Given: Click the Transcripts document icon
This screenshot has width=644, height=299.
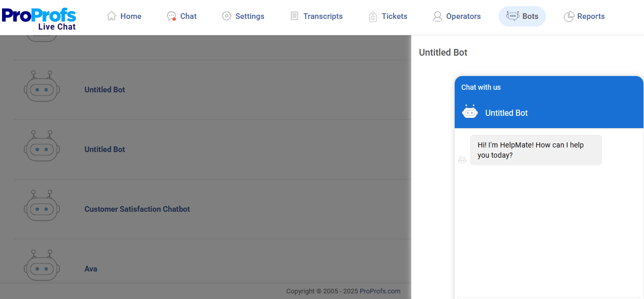Looking at the screenshot, I should [294, 16].
